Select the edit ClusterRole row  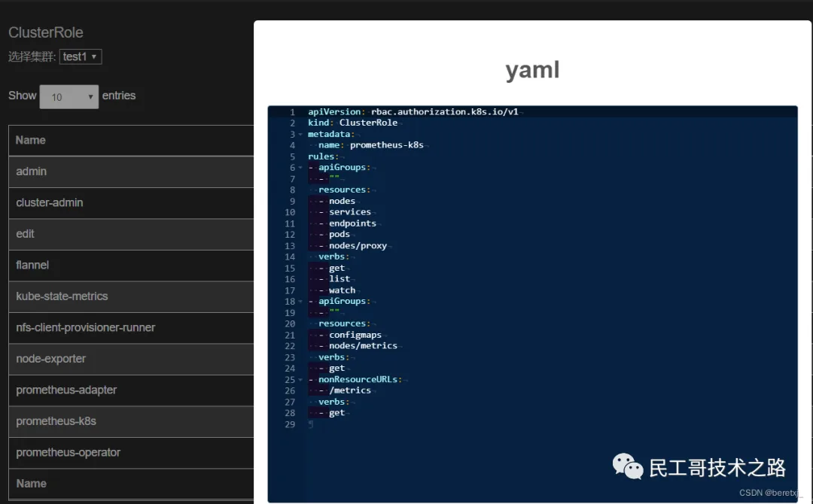[x=131, y=234]
